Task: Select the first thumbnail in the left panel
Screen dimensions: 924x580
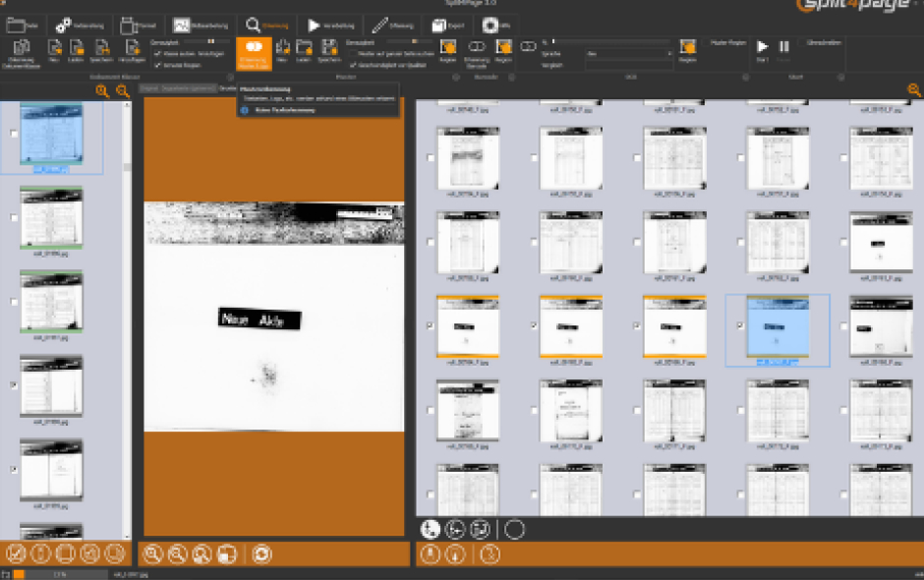Action: coord(51,134)
